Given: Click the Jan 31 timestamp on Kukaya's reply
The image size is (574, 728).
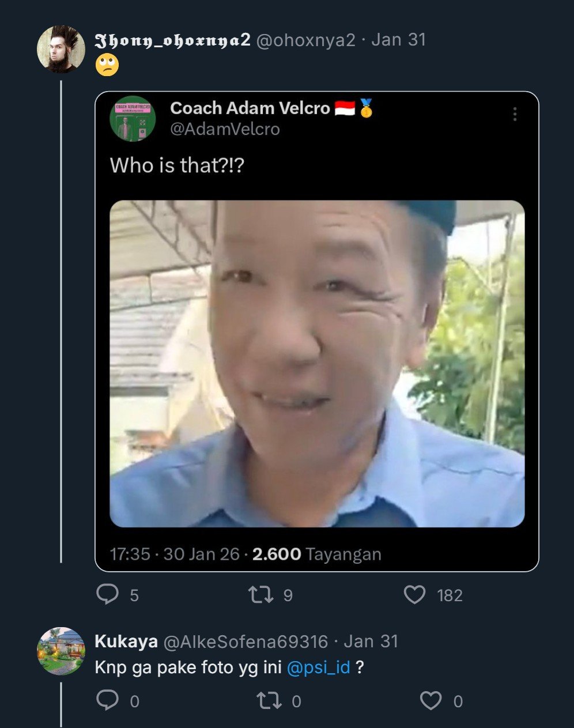Looking at the screenshot, I should click(371, 642).
